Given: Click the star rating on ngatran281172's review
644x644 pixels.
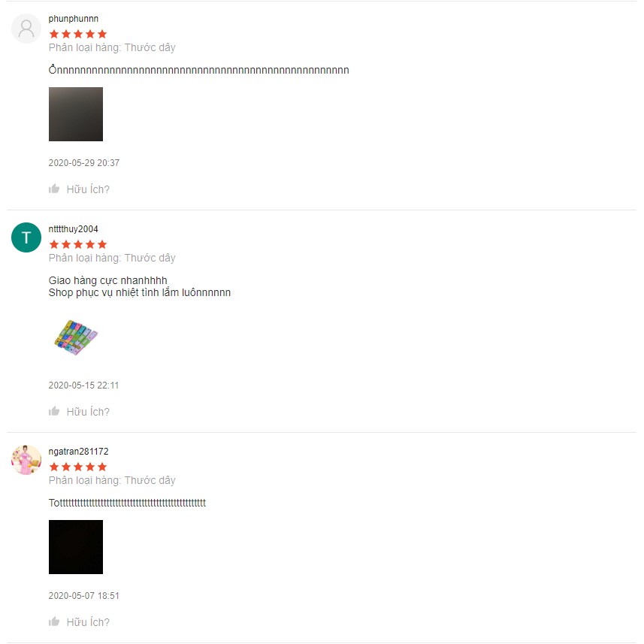Looking at the screenshot, I should coord(78,467).
